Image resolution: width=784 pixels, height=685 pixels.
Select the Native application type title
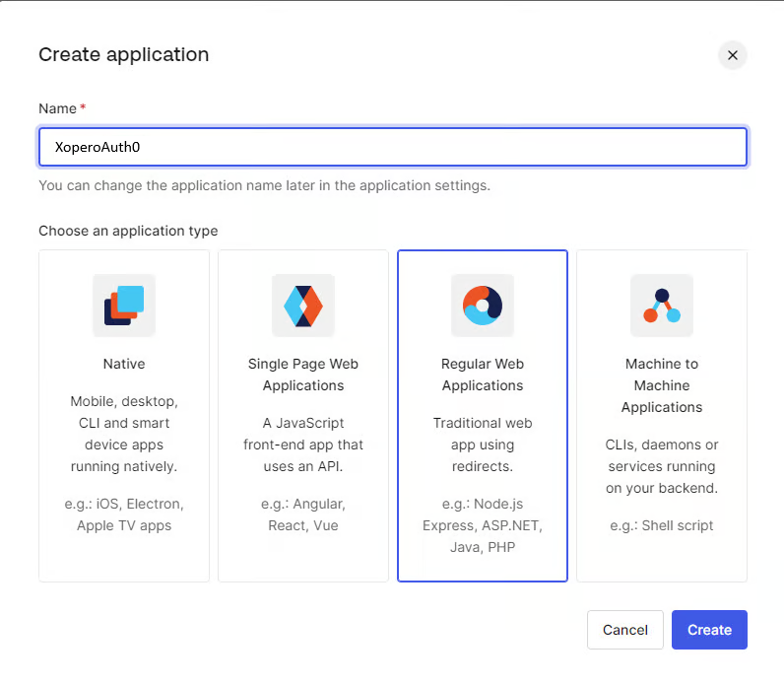coord(124,364)
